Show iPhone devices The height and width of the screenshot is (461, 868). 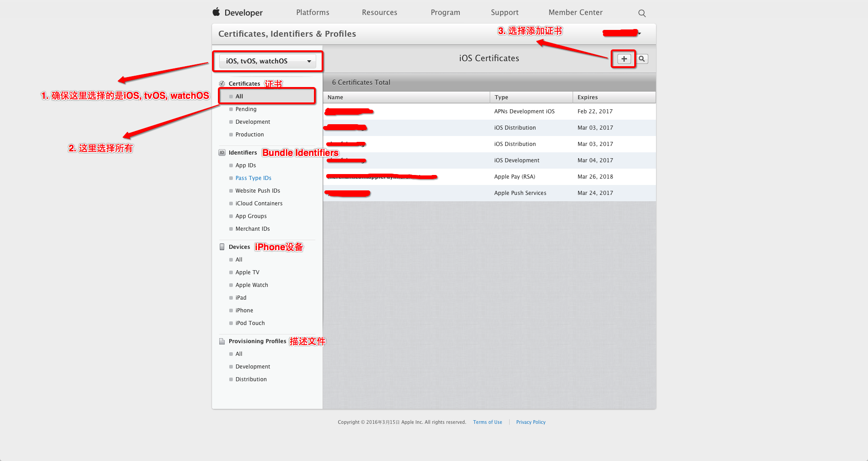[x=244, y=311]
